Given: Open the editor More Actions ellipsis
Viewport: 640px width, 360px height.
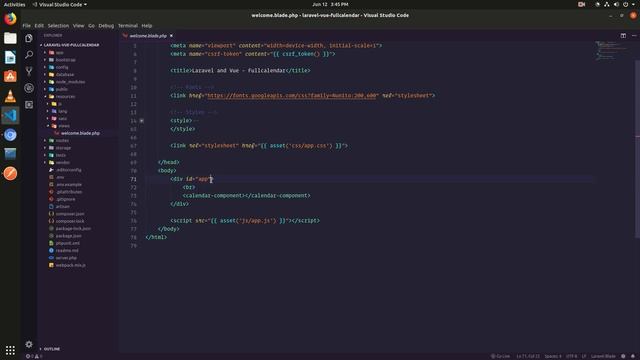Looking at the screenshot, I should pos(634,36).
